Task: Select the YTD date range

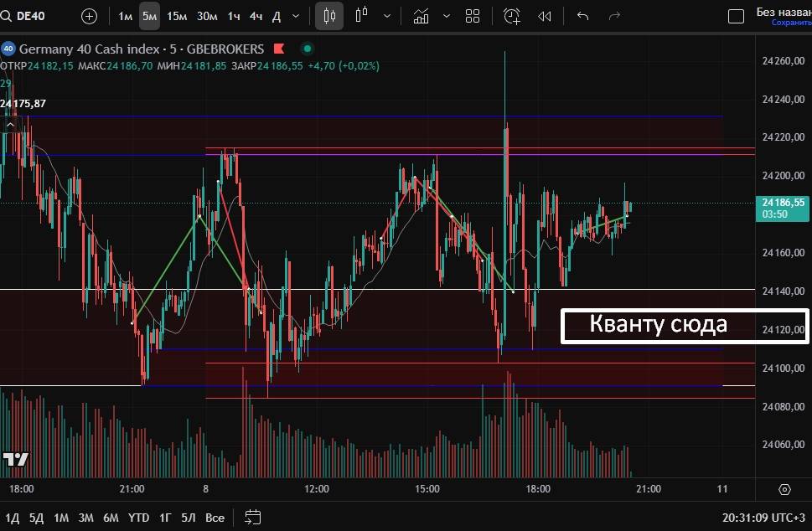Action: click(x=138, y=518)
